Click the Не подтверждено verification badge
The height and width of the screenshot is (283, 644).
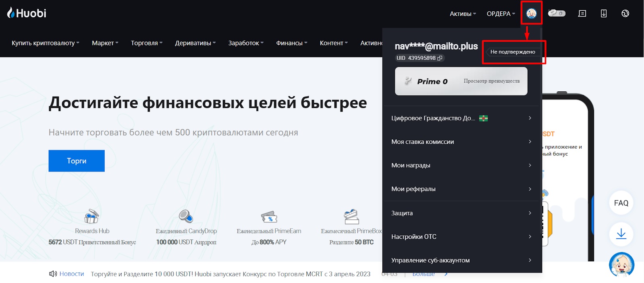click(x=512, y=52)
